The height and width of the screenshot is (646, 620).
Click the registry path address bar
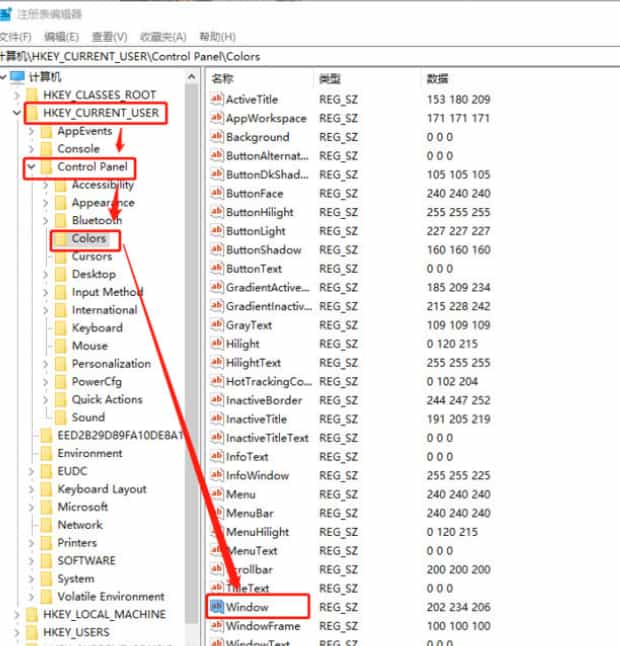pyautogui.click(x=300, y=56)
